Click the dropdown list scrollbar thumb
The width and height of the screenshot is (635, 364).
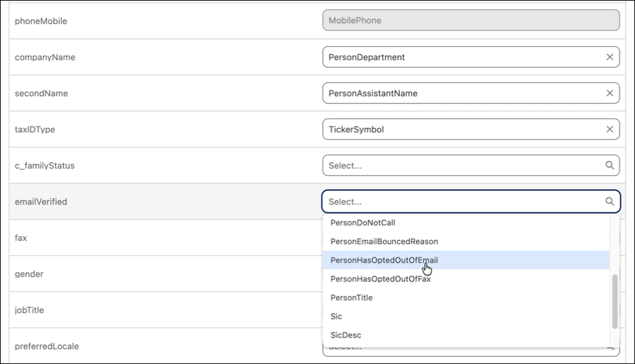pos(615,301)
